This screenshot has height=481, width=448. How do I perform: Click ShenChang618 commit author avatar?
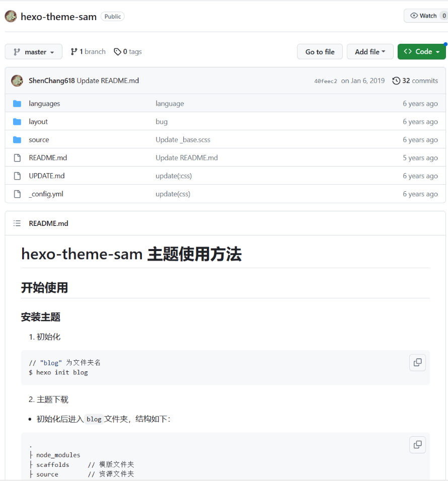17,81
